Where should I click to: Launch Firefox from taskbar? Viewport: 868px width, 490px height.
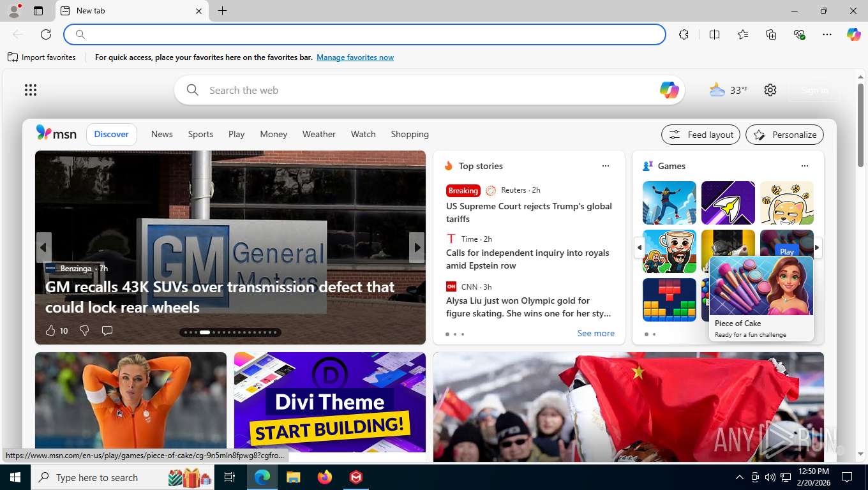click(325, 477)
